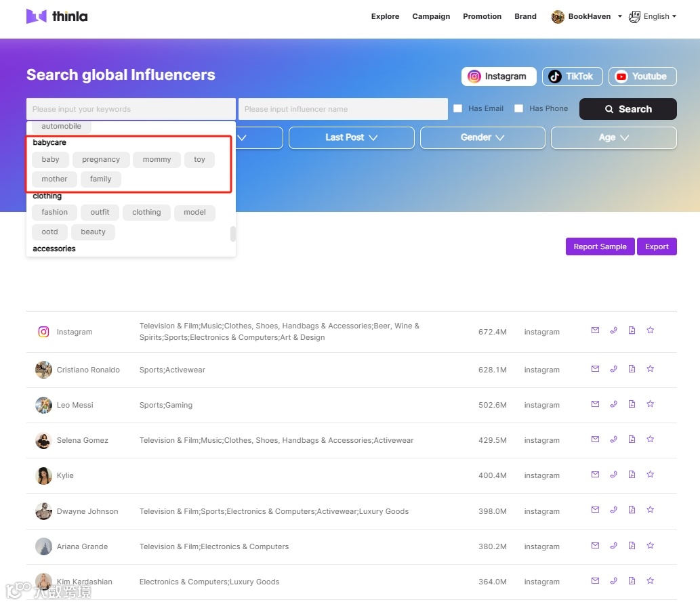Focus the influencer name input field
The image size is (700, 604).
coord(343,109)
